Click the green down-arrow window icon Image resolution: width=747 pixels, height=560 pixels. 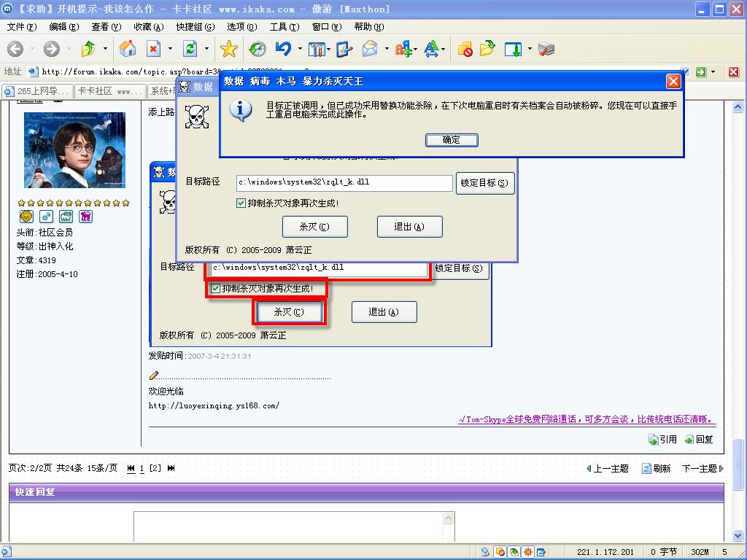(x=513, y=49)
